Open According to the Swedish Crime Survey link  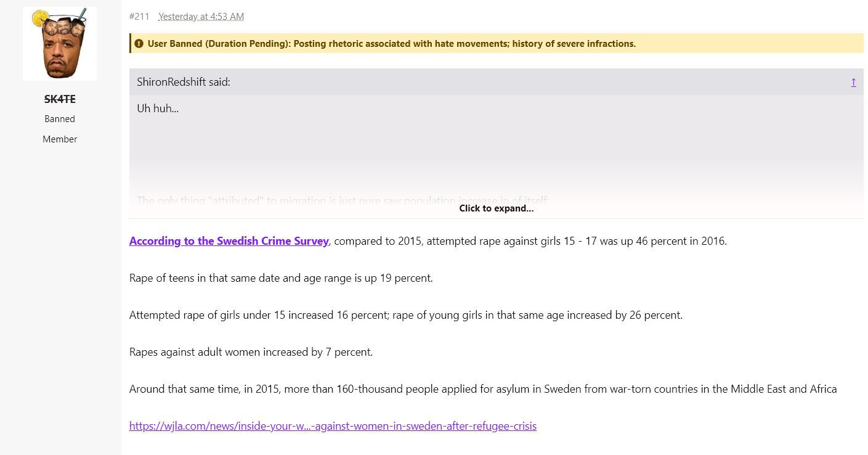pos(229,241)
